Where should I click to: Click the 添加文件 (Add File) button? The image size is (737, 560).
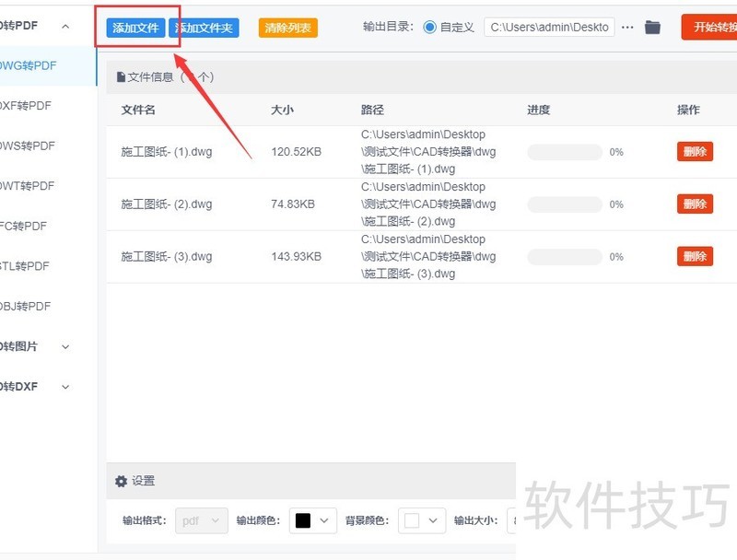[x=135, y=29]
